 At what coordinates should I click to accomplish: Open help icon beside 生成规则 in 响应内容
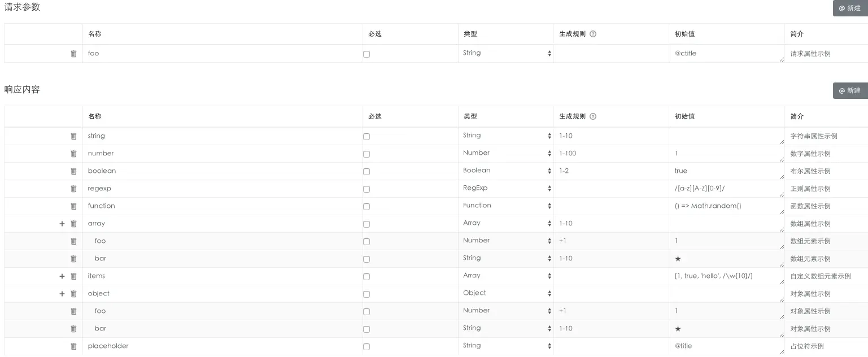click(593, 116)
